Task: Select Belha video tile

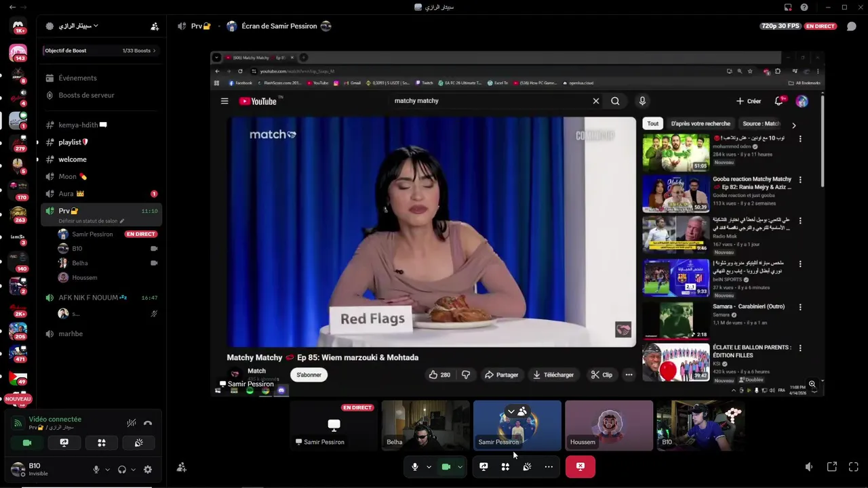Action: (425, 425)
